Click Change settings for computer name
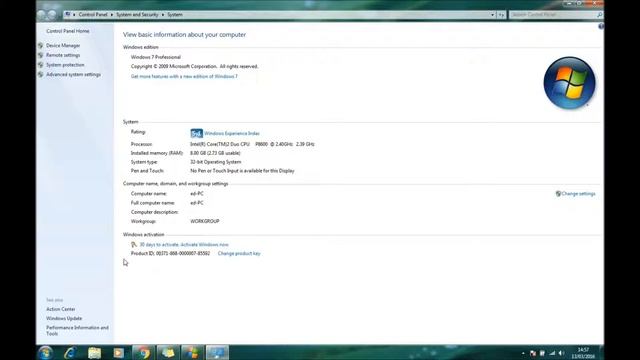The image size is (640, 360). pos(578,194)
